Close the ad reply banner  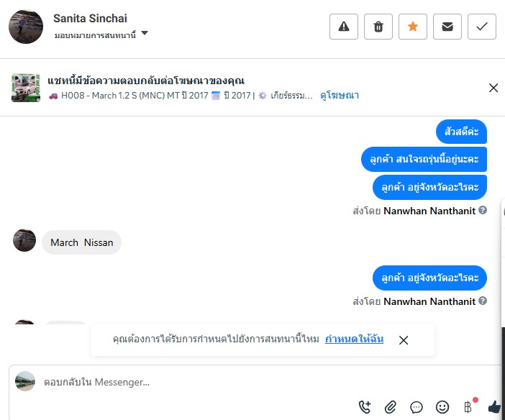pyautogui.click(x=493, y=88)
